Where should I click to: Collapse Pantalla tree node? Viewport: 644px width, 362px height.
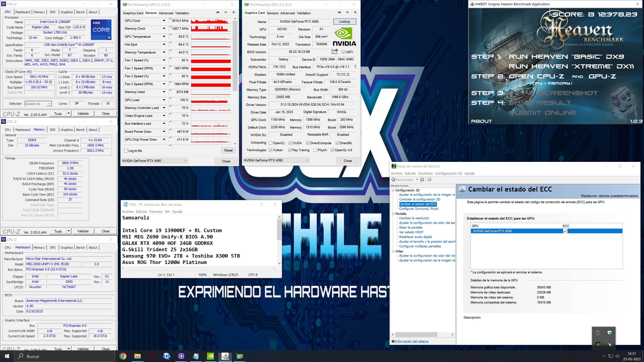393,214
